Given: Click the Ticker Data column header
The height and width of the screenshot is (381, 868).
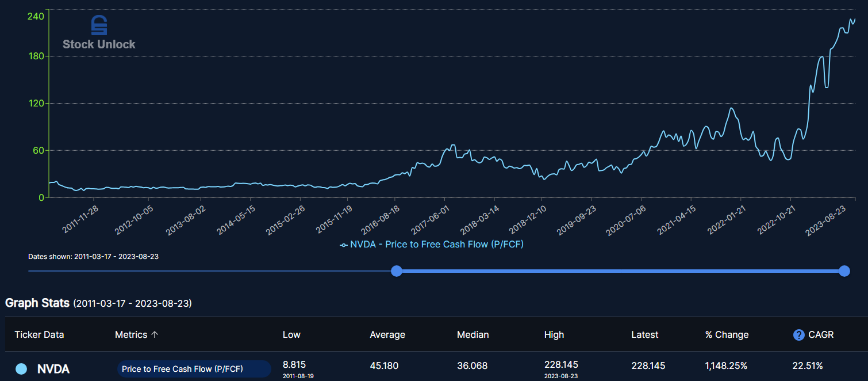Looking at the screenshot, I should (39, 334).
